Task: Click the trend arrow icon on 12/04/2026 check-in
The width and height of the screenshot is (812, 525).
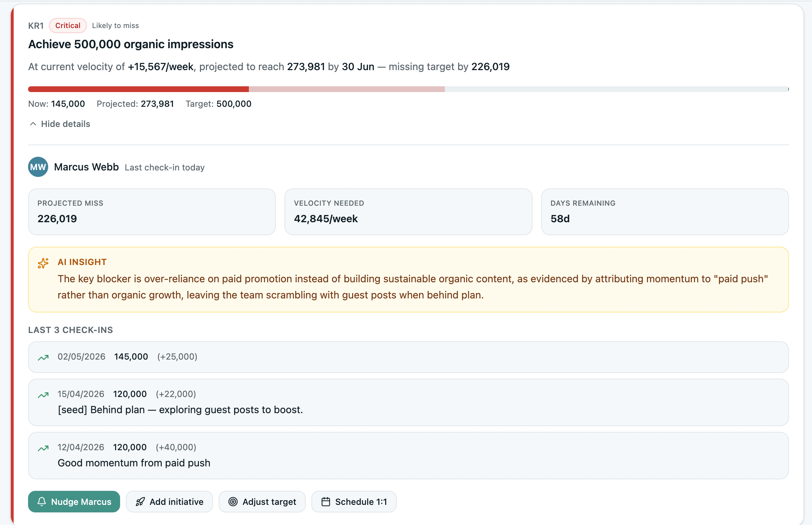Action: (x=43, y=448)
